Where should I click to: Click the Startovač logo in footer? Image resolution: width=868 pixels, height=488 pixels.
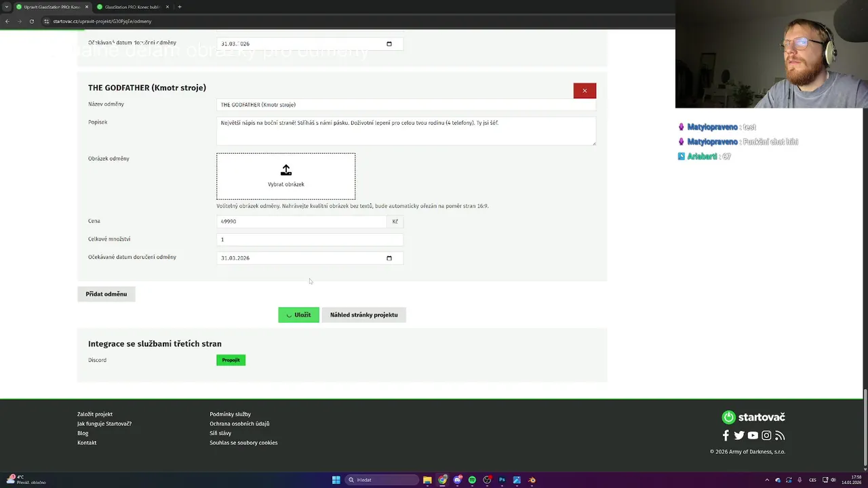pyautogui.click(x=753, y=418)
